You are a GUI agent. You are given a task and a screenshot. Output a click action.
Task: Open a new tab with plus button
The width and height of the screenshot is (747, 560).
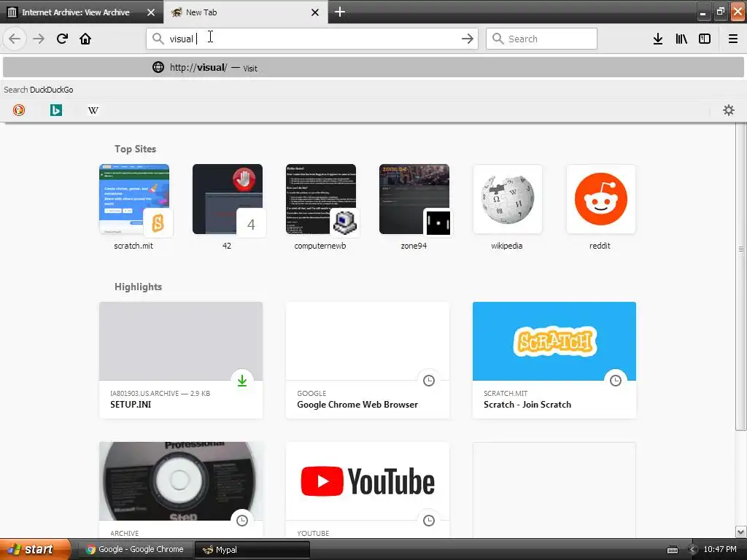(x=340, y=12)
